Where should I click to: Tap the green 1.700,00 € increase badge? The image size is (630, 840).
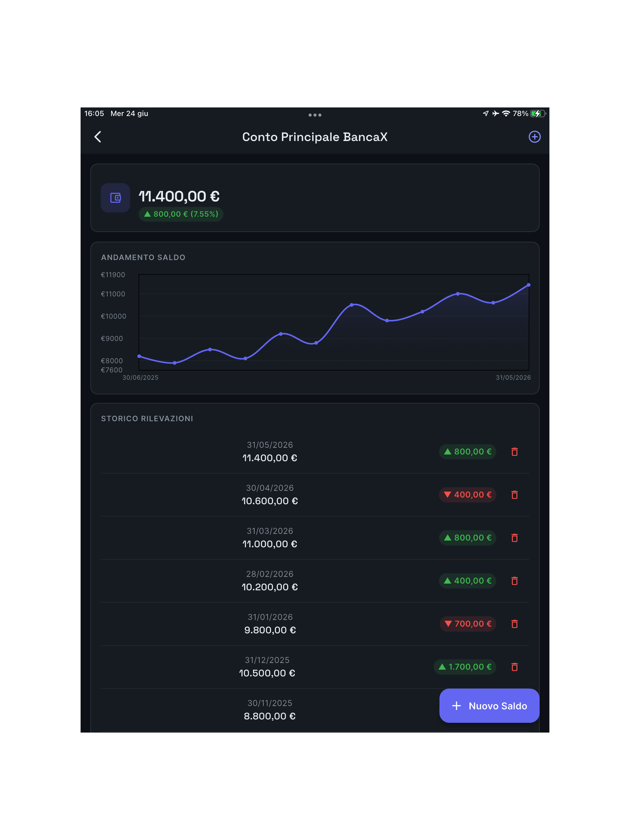tap(465, 666)
